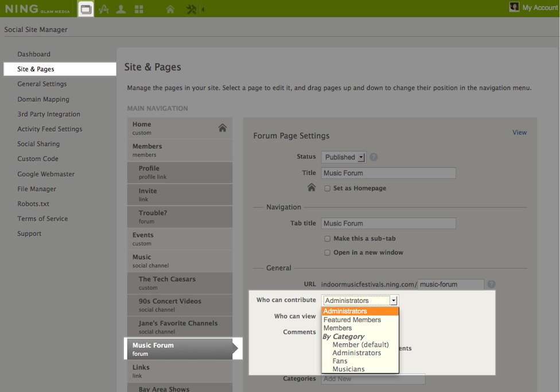Viewport: 560px width, 392px height.
Task: Click the View link for Forum Page Settings
Action: [520, 132]
